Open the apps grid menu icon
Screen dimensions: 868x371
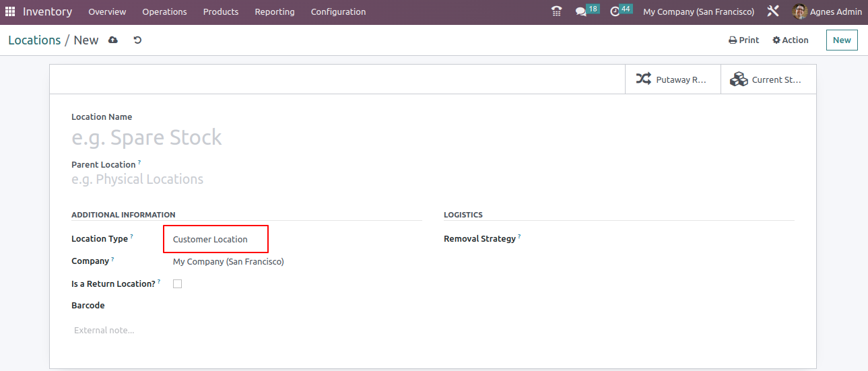point(10,11)
